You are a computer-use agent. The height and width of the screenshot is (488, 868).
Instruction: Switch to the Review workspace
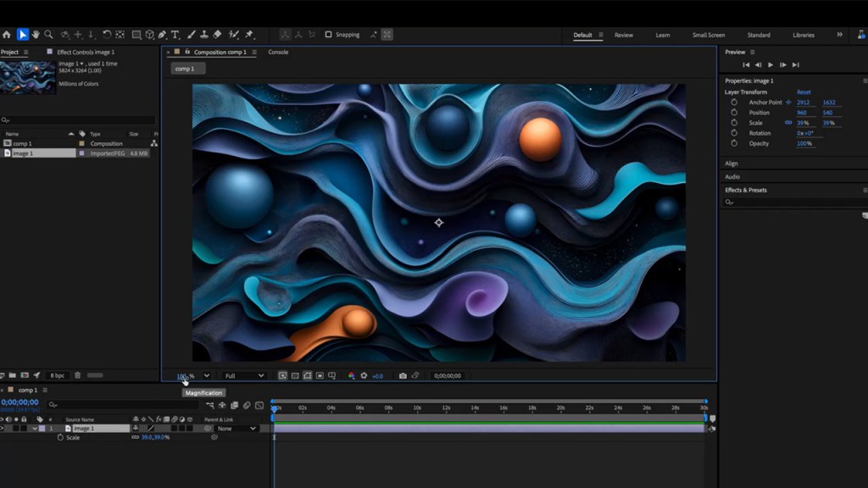626,35
